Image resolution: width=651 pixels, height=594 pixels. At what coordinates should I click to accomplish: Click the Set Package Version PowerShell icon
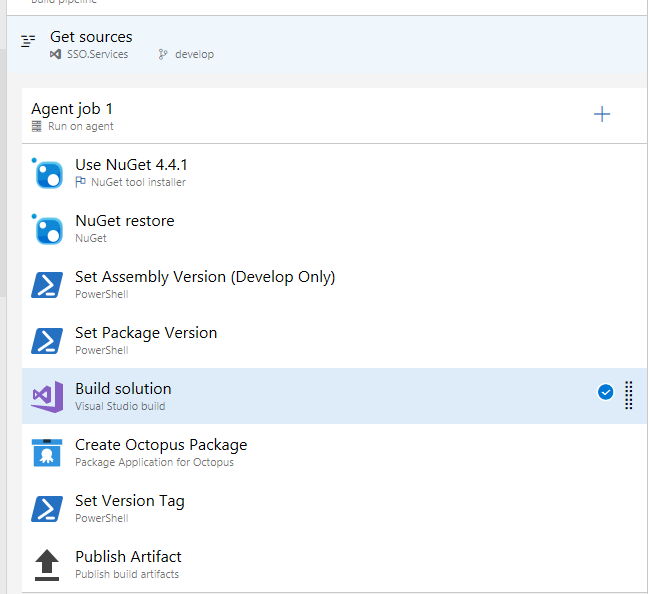[48, 341]
